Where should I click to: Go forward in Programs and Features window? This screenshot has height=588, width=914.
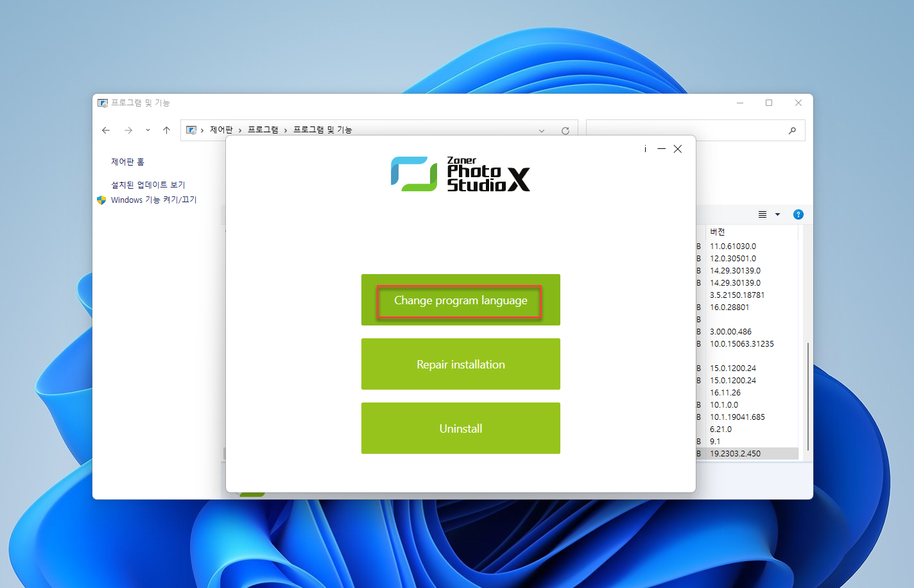(128, 130)
